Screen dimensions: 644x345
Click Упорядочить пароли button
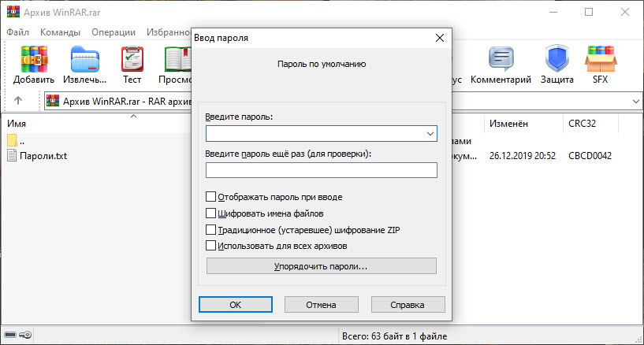pyautogui.click(x=321, y=265)
